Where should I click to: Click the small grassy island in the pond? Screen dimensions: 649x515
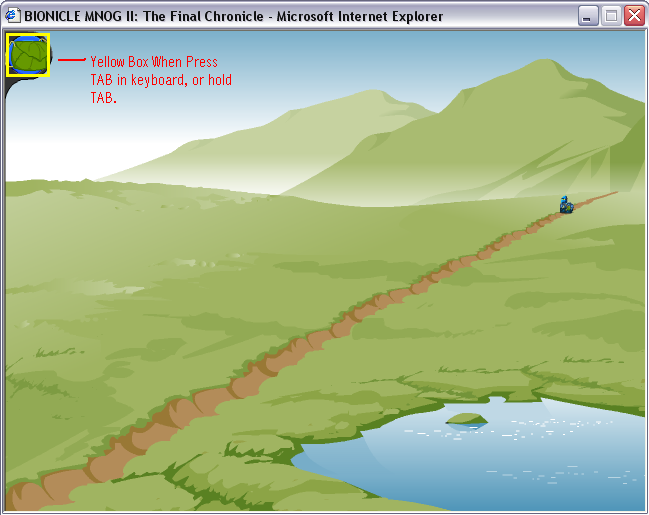tap(466, 420)
